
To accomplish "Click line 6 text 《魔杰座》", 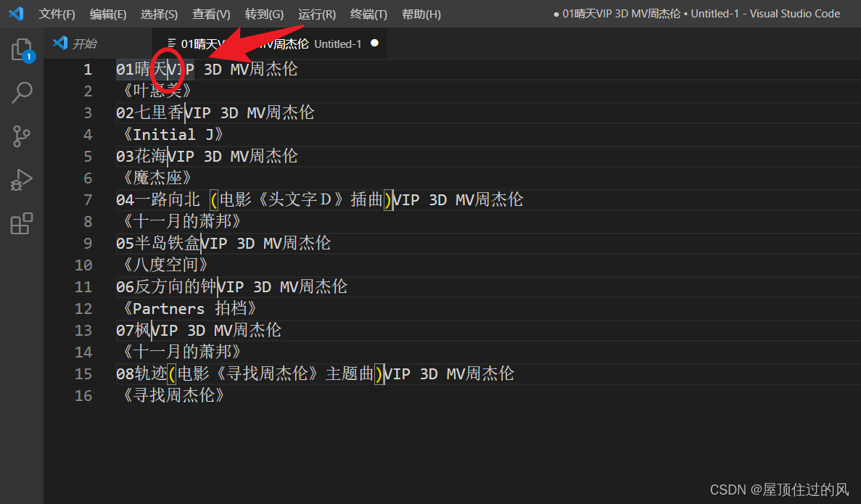I will [x=157, y=178].
